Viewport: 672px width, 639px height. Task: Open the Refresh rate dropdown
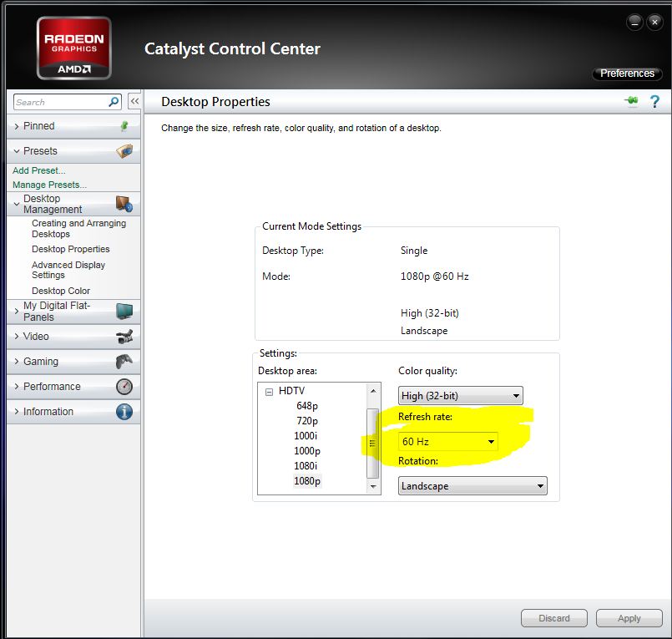click(x=447, y=441)
